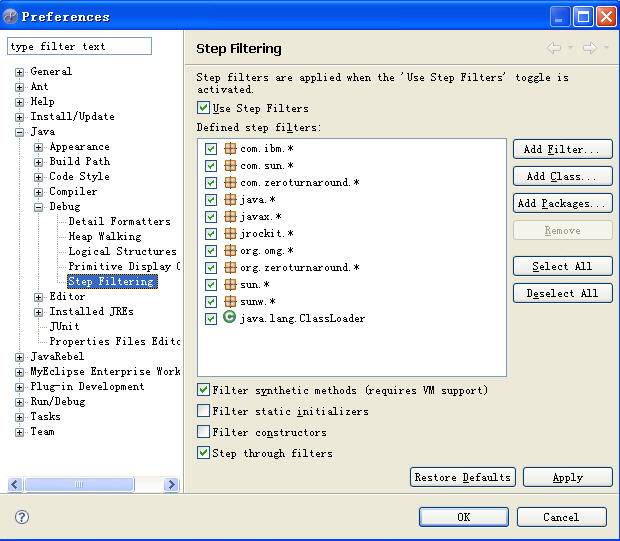Uncheck the com.ibm.* filter checkbox
Image resolution: width=620 pixels, height=541 pixels.
pyautogui.click(x=211, y=149)
